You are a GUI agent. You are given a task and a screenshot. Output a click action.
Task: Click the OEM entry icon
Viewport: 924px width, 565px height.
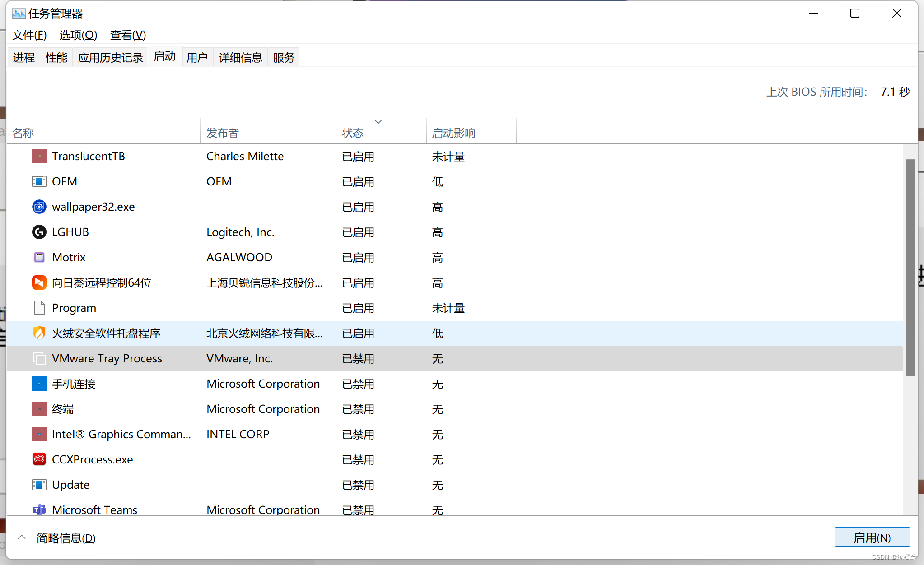tap(39, 181)
